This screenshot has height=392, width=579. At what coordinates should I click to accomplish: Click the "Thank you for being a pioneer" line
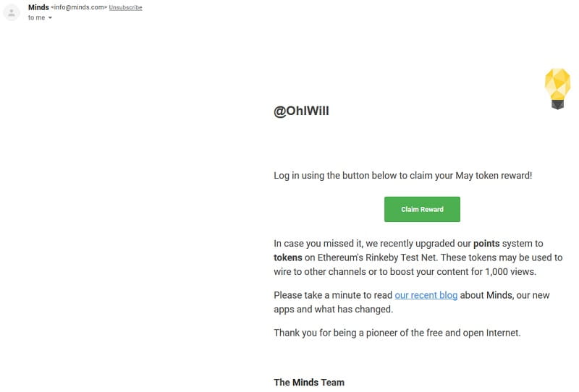point(397,333)
